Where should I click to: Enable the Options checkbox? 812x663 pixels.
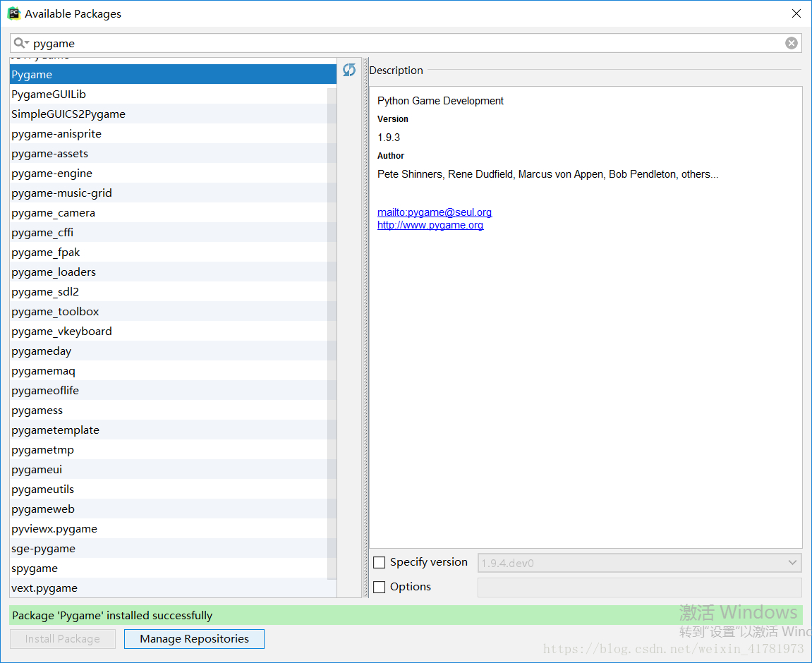tap(379, 587)
